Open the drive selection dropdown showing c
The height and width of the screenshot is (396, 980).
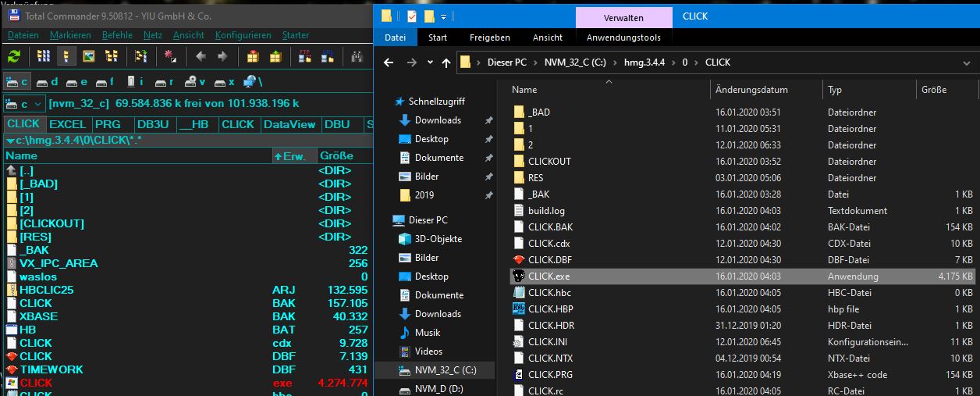pos(23,104)
